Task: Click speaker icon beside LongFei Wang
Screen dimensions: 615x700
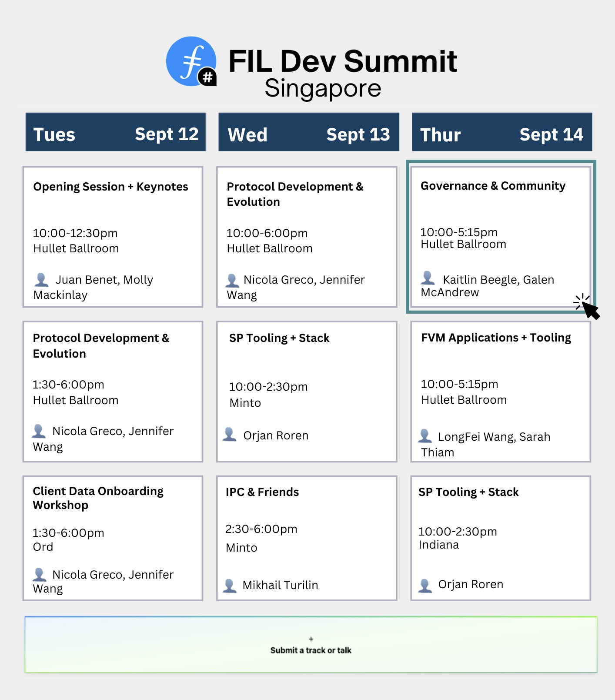Action: pyautogui.click(x=425, y=436)
